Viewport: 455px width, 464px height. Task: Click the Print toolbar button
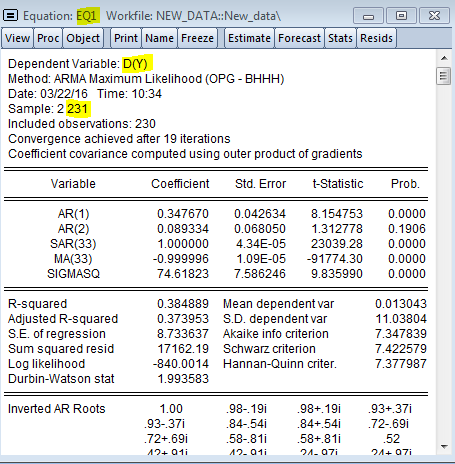pos(126,38)
